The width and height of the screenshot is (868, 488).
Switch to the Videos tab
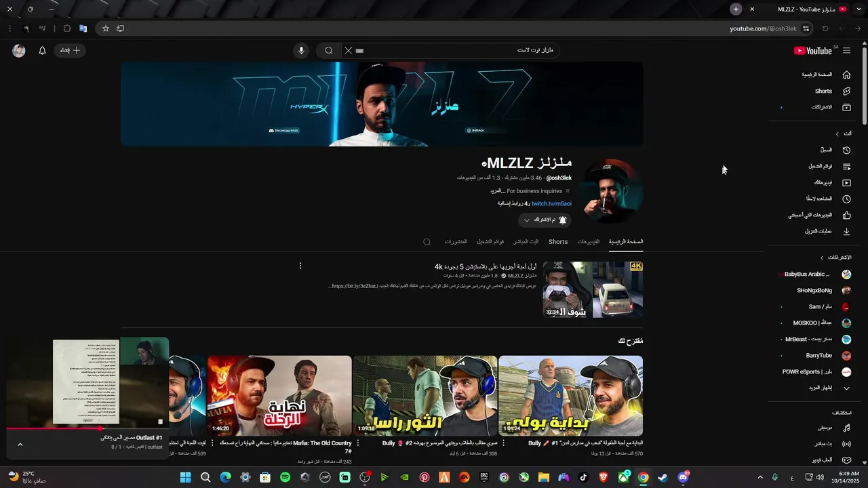coord(589,242)
